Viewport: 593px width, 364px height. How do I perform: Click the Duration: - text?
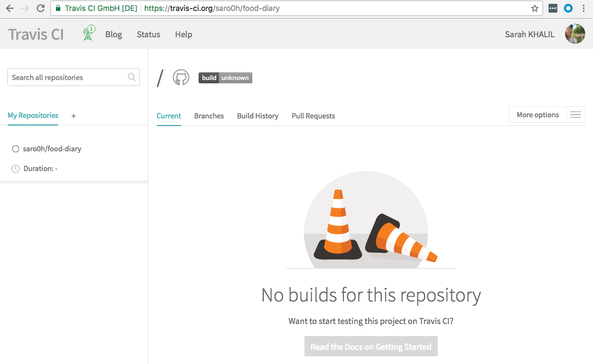pyautogui.click(x=41, y=169)
